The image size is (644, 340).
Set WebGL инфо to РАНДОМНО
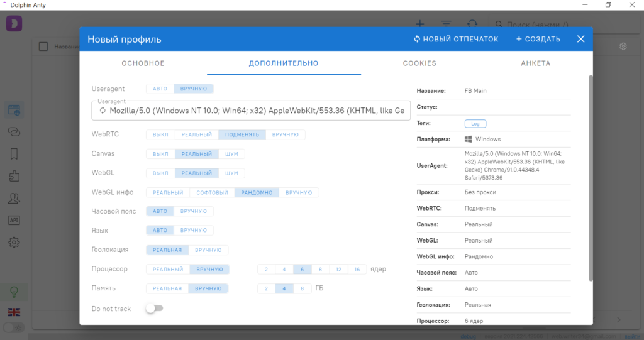[257, 192]
